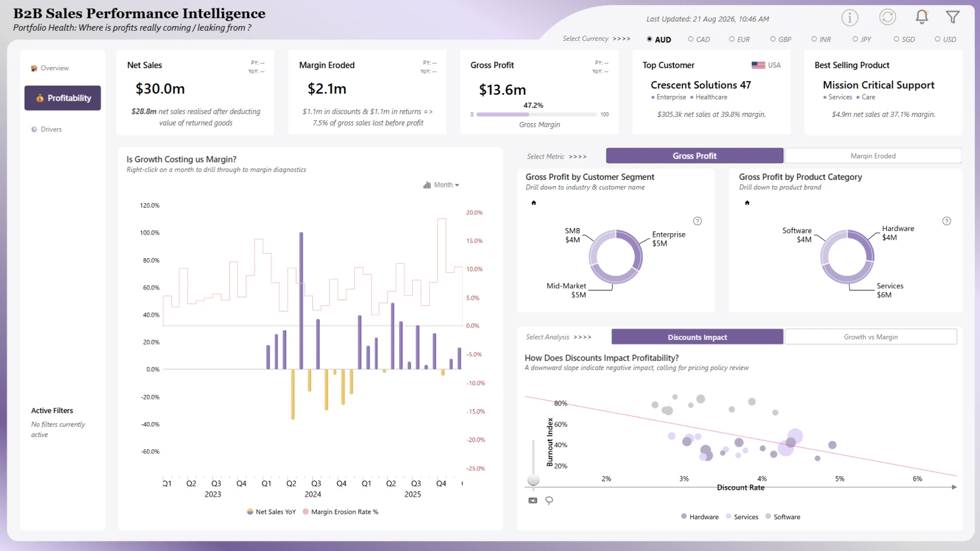Screen dimensions: 980x551
Task: Change currency to USD
Action: point(946,39)
